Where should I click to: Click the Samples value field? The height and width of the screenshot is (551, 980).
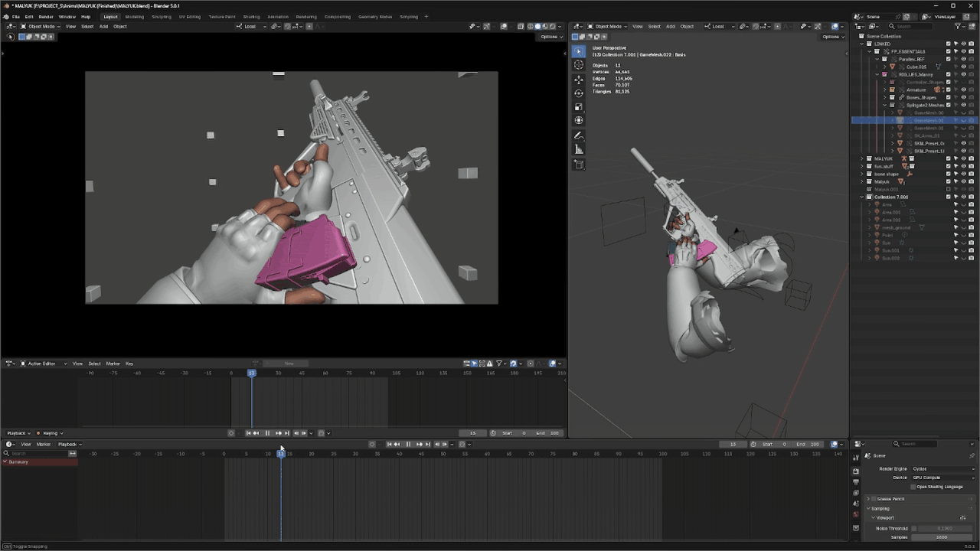click(942, 537)
